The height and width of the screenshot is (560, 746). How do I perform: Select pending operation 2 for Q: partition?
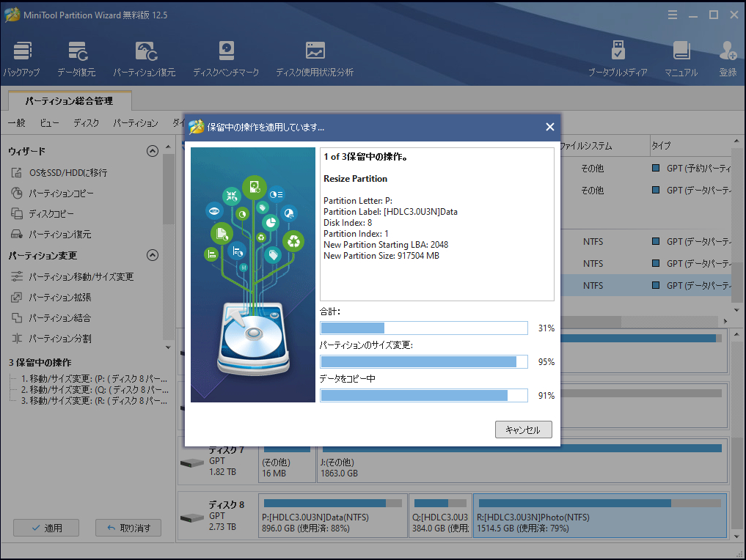94,390
